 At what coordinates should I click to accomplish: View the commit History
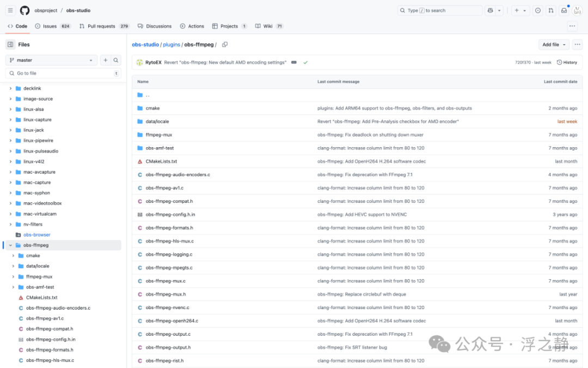pyautogui.click(x=567, y=62)
